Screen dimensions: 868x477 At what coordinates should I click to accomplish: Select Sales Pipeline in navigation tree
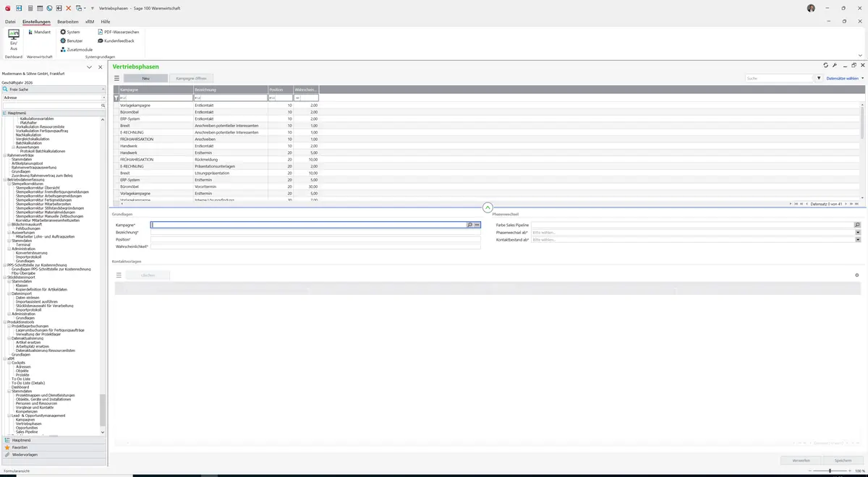point(27,431)
